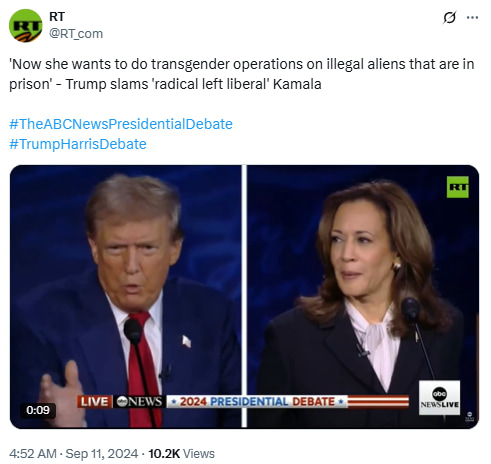Click the RT display name

tap(57, 17)
